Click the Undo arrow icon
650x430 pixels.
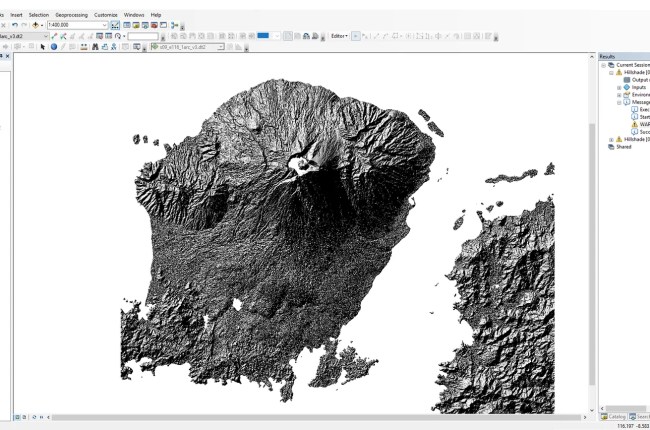tap(15, 25)
